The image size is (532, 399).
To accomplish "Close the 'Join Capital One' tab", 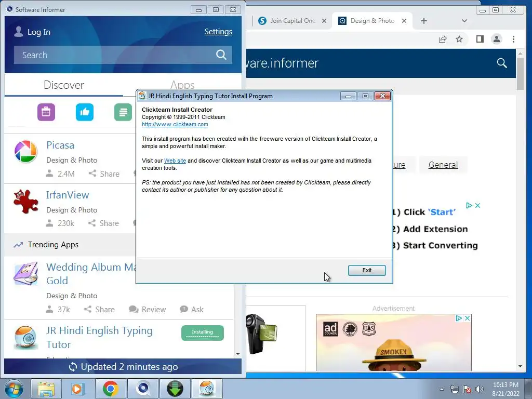I will [324, 21].
